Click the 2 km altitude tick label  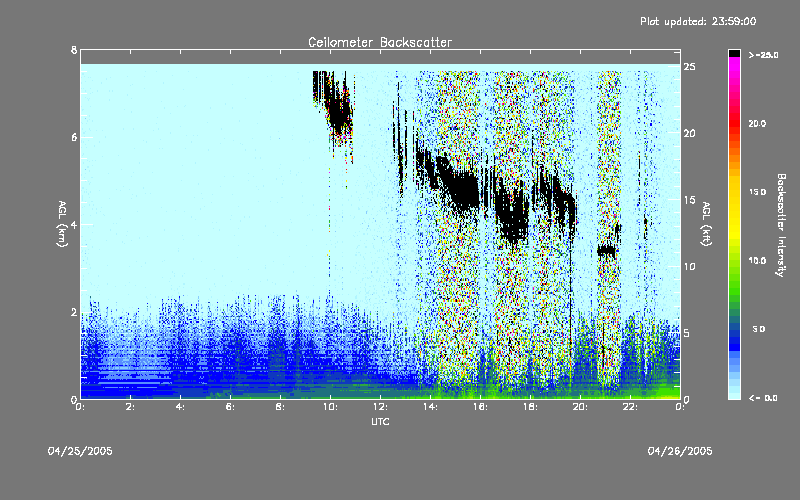tap(74, 312)
